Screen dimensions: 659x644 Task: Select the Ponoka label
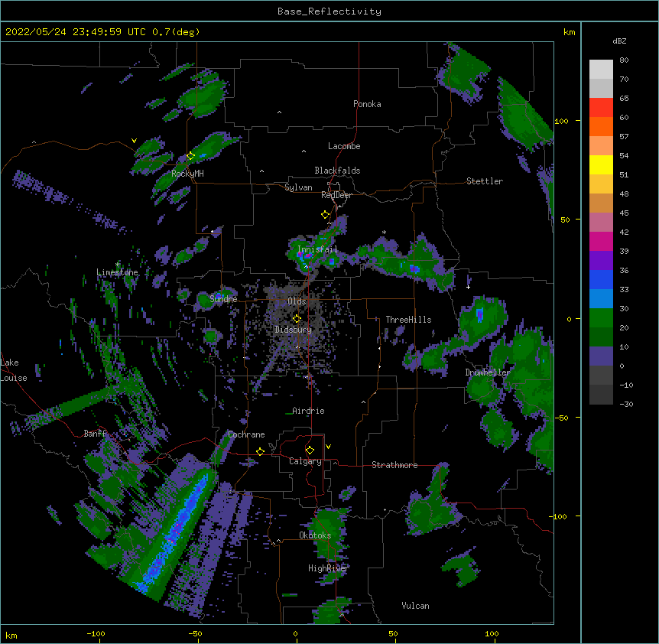click(x=367, y=104)
